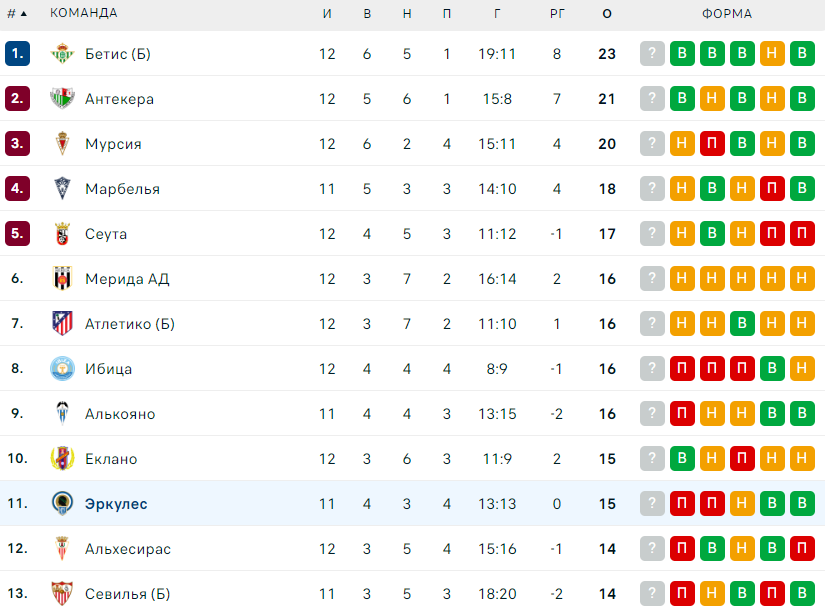Open the Мерида АД team page

coord(127,279)
